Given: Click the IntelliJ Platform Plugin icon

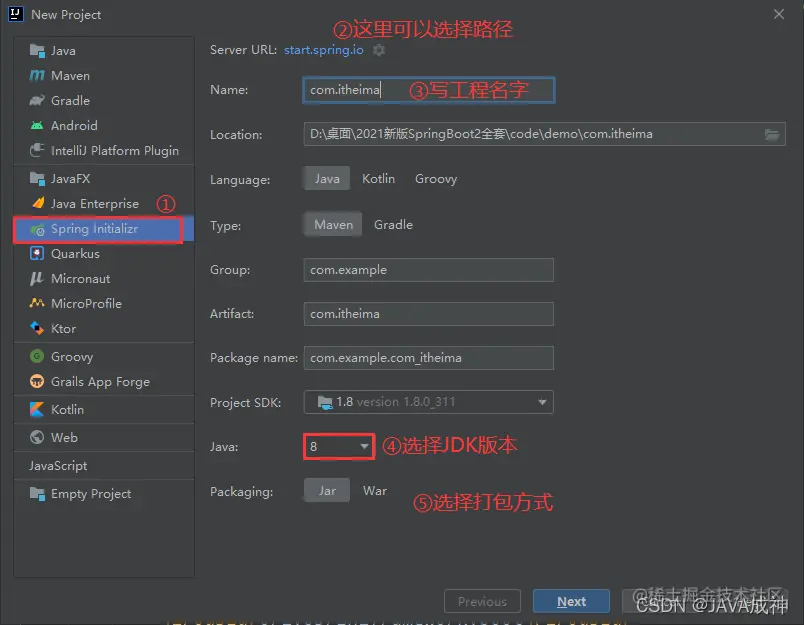Looking at the screenshot, I should [x=37, y=150].
